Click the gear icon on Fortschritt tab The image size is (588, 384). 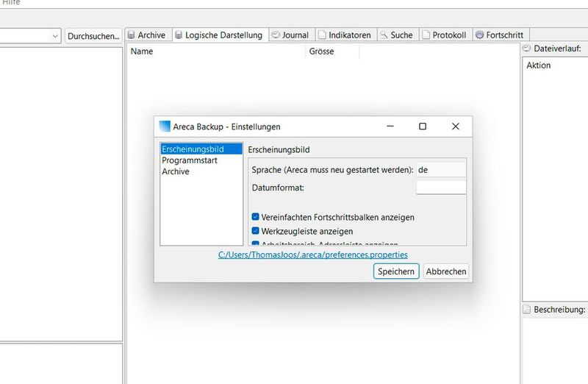click(479, 35)
